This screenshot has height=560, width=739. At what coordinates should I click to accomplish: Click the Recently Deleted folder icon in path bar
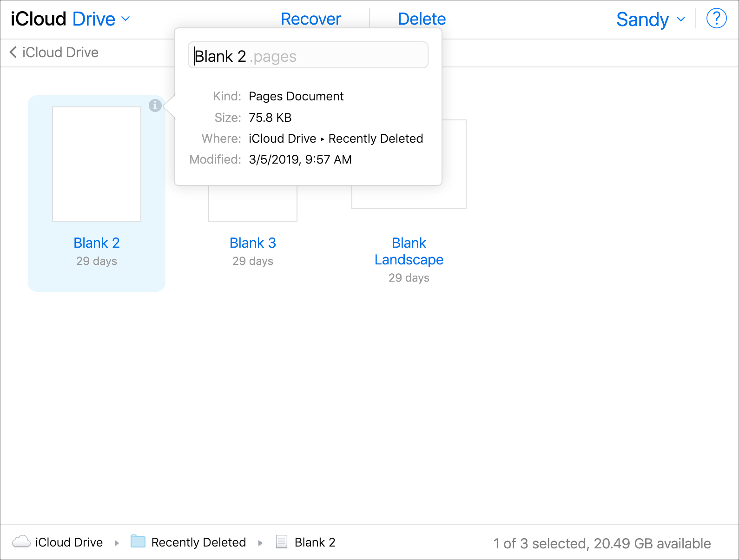(x=138, y=541)
